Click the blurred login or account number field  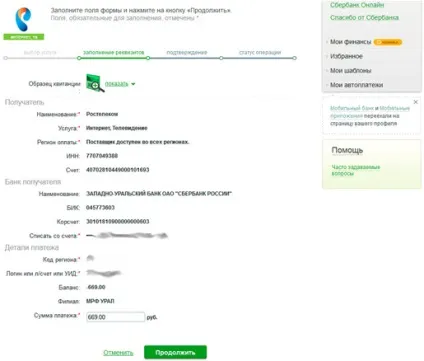(103, 273)
